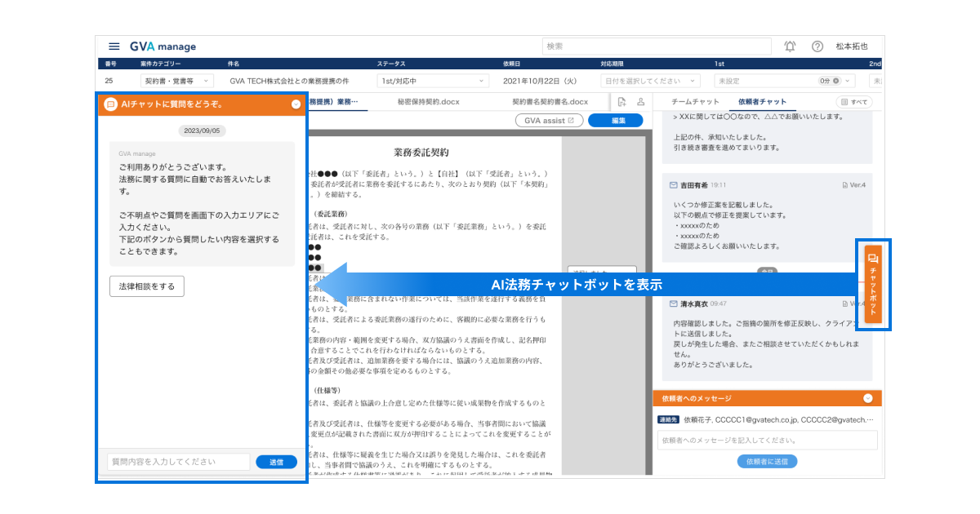Click mail icon next to 清水真衣

point(673,304)
